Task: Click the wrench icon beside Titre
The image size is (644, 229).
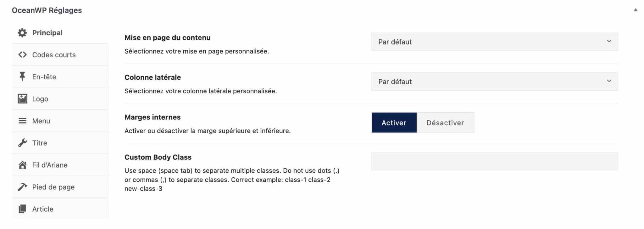Action: (22, 142)
